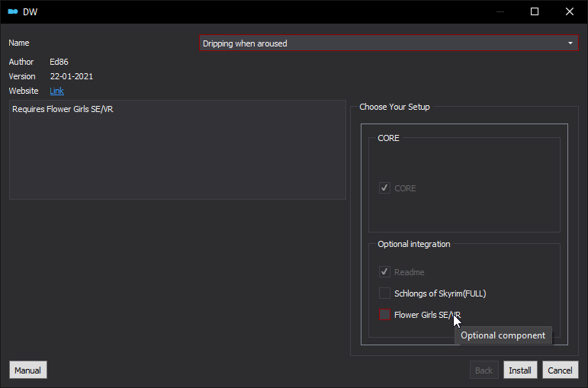Viewport: 588px width, 388px height.
Task: Click the version value 22-01-2021
Action: [72, 76]
